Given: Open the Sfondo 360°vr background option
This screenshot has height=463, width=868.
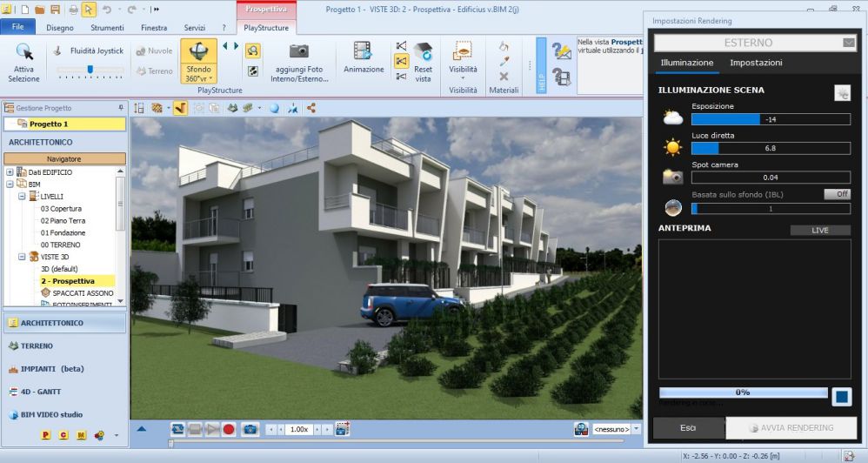Looking at the screenshot, I should click(x=198, y=61).
